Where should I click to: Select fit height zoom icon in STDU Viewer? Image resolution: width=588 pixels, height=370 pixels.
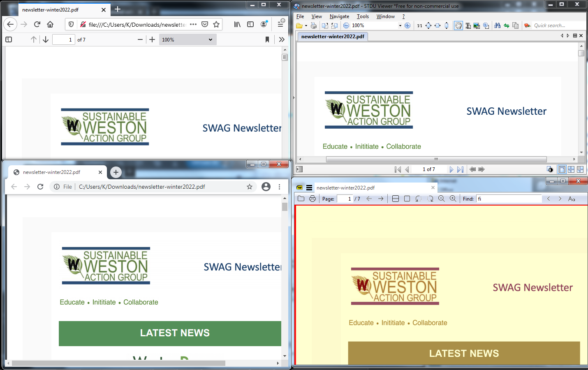coord(447,25)
